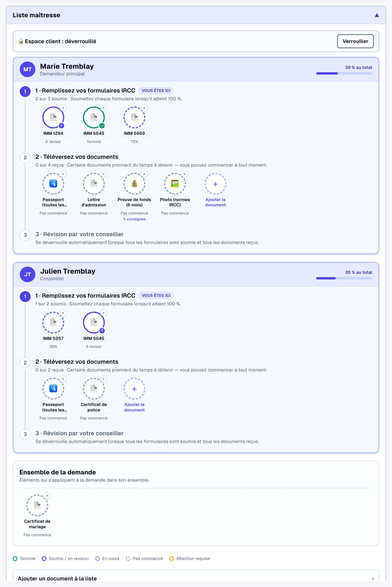392x587 pixels.
Task: Open the Preuve de fonds money bag icon
Action: pos(134,184)
